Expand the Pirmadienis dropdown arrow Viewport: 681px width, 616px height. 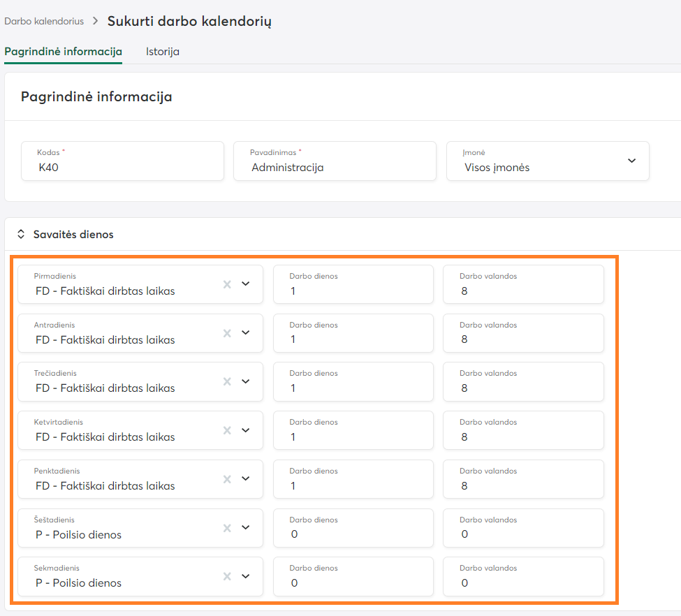click(x=245, y=284)
